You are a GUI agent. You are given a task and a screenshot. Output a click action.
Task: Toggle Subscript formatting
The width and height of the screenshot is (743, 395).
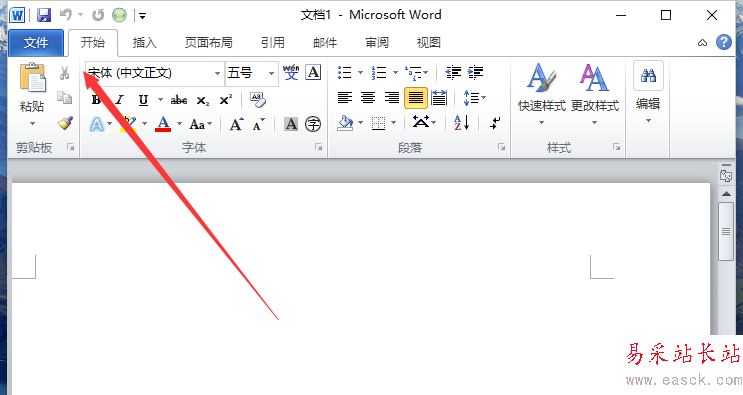tap(203, 100)
